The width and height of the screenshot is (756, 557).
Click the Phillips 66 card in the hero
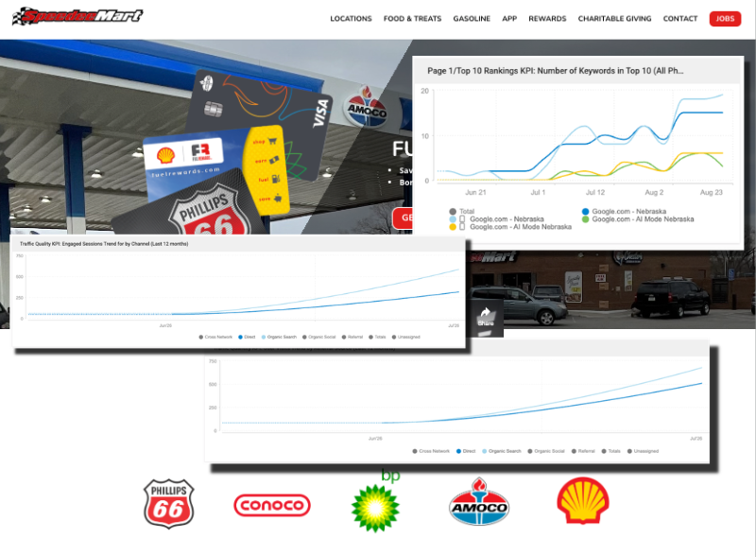(x=193, y=207)
